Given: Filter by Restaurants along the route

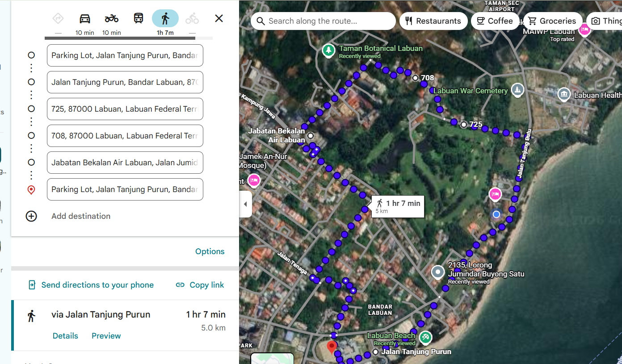Looking at the screenshot, I should pos(433,21).
